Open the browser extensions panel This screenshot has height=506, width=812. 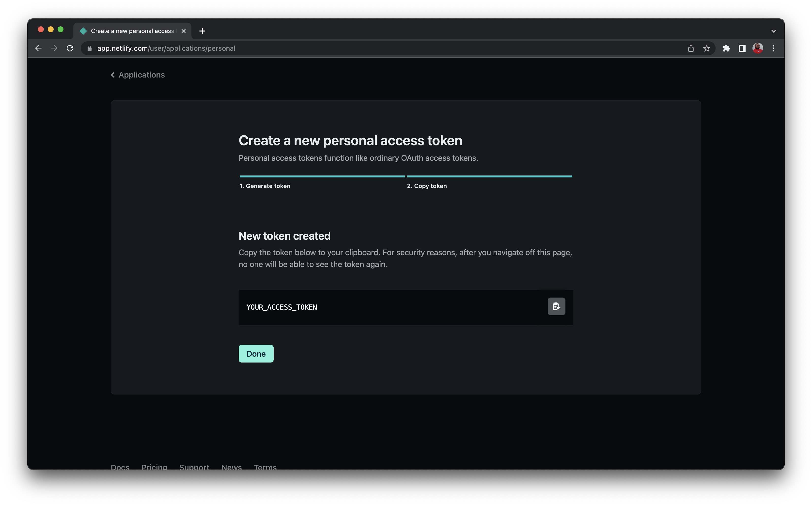[x=726, y=48]
